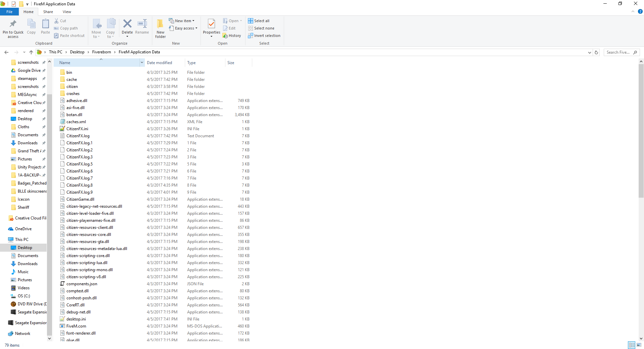644x349 pixels.
Task: Click the Delete X icon
Action: point(127,23)
